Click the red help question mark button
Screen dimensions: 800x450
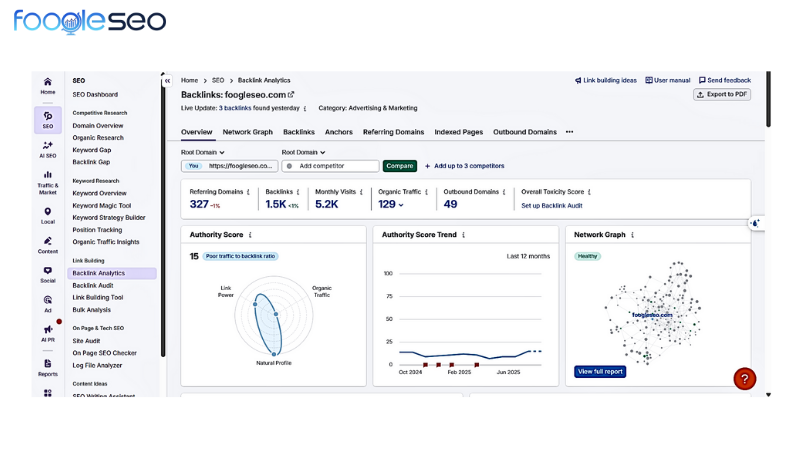[744, 379]
